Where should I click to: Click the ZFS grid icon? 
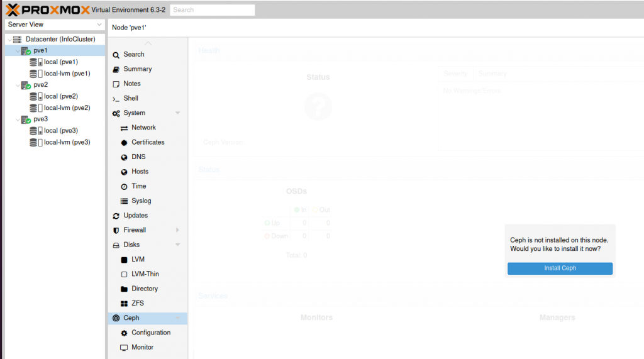(x=124, y=304)
